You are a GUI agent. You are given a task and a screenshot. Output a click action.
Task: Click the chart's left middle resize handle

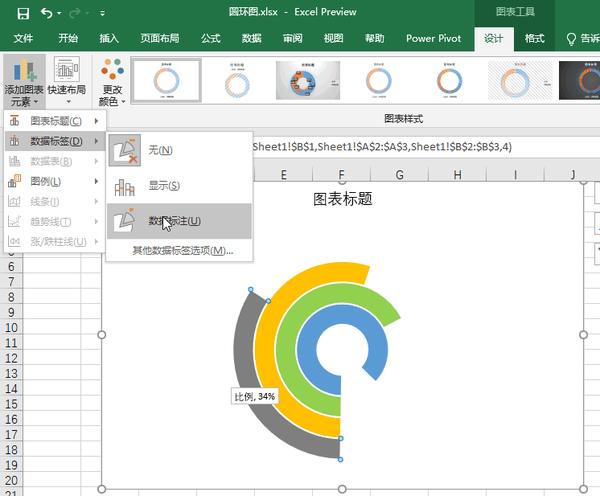101,335
